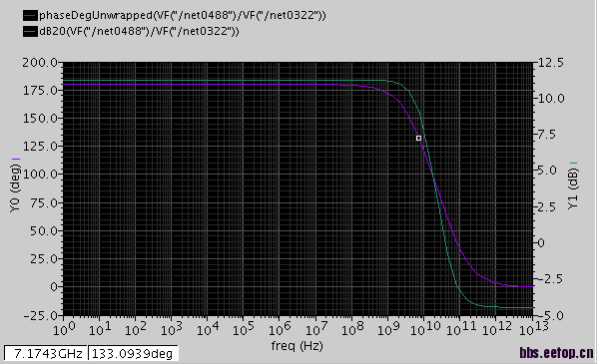597x364 pixels.
Task: Click the purple phaseDegUnwrapped legend color swatch
Action: (x=31, y=16)
